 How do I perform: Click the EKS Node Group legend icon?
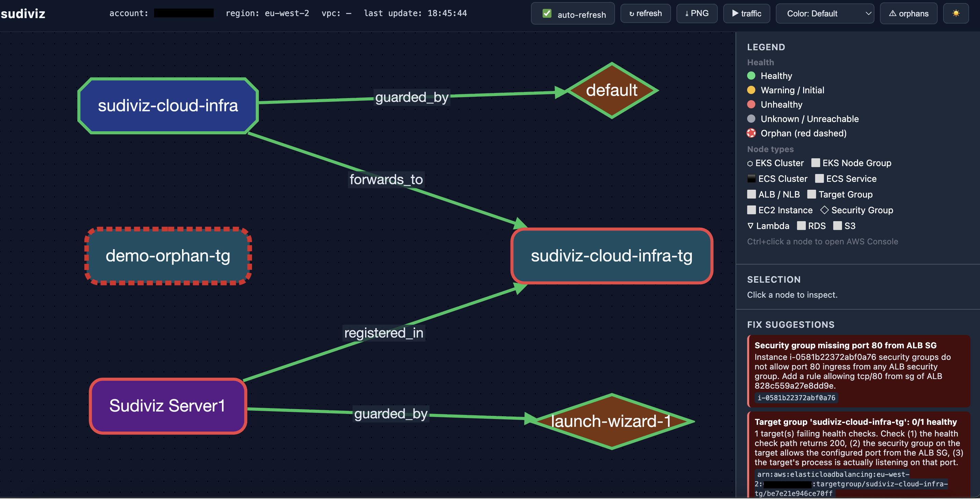tap(815, 163)
